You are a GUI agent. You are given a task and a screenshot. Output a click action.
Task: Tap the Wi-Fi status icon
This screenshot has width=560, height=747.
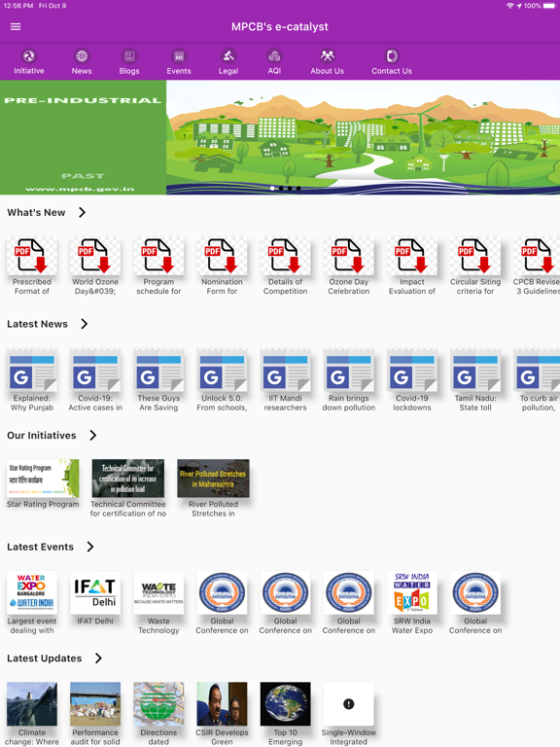510,6
